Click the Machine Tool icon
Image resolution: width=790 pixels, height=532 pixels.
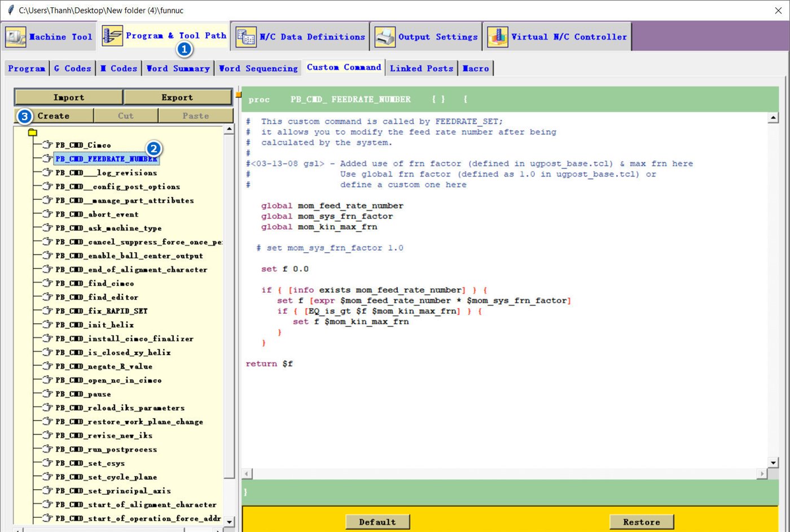pyautogui.click(x=15, y=37)
